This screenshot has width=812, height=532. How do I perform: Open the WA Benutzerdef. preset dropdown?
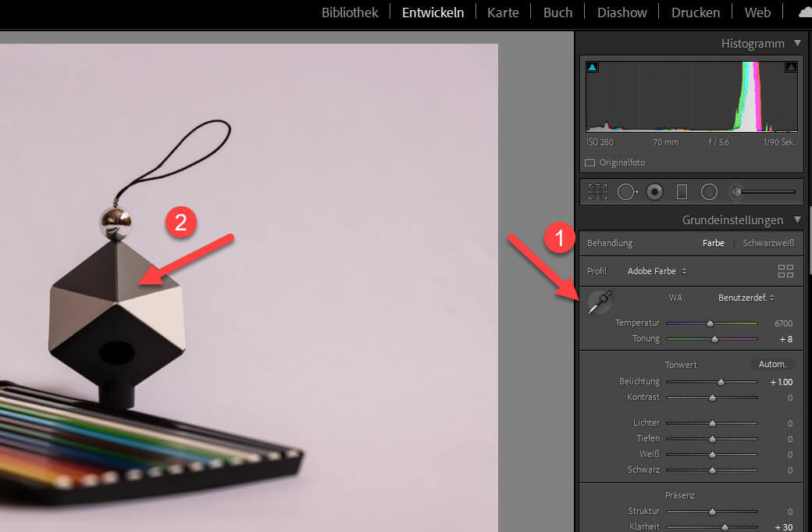click(746, 298)
